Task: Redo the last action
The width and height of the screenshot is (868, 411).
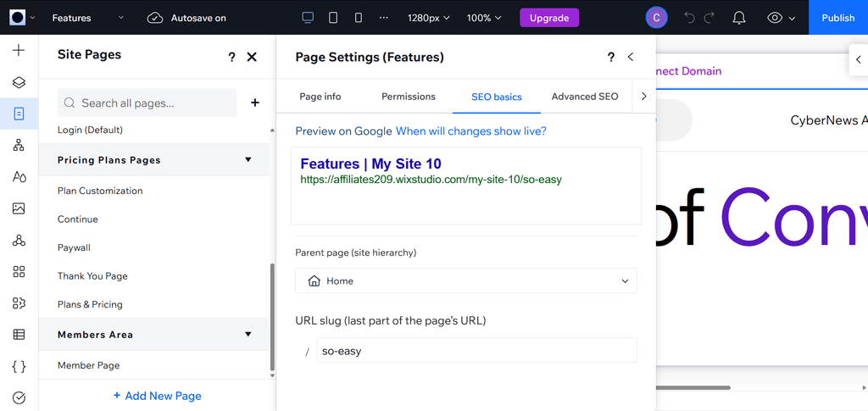Action: tap(709, 18)
